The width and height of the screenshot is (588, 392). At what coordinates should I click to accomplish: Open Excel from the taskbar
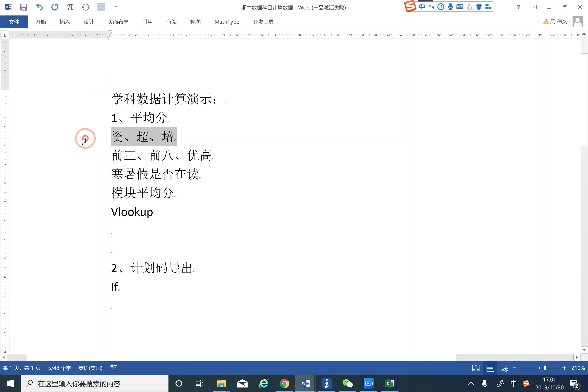point(389,383)
